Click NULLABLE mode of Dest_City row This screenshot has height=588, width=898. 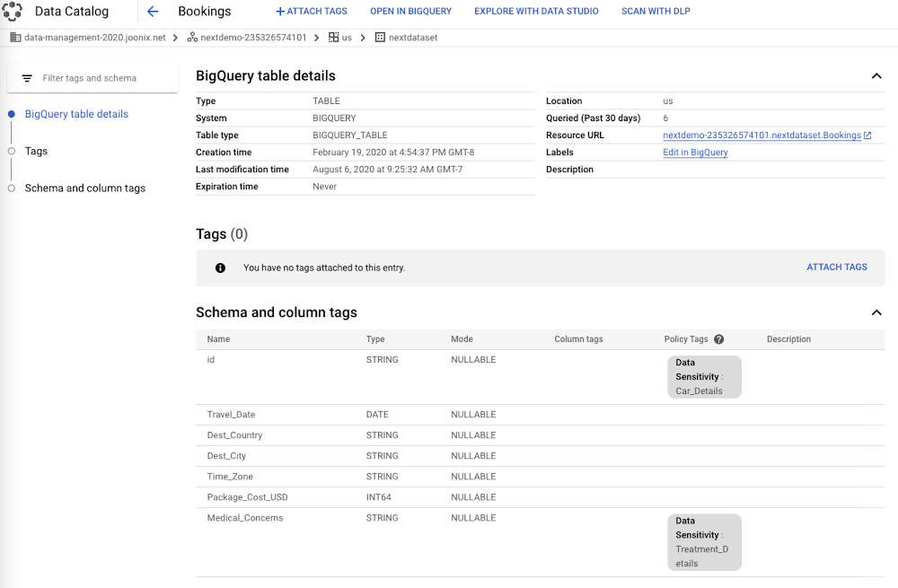(473, 456)
